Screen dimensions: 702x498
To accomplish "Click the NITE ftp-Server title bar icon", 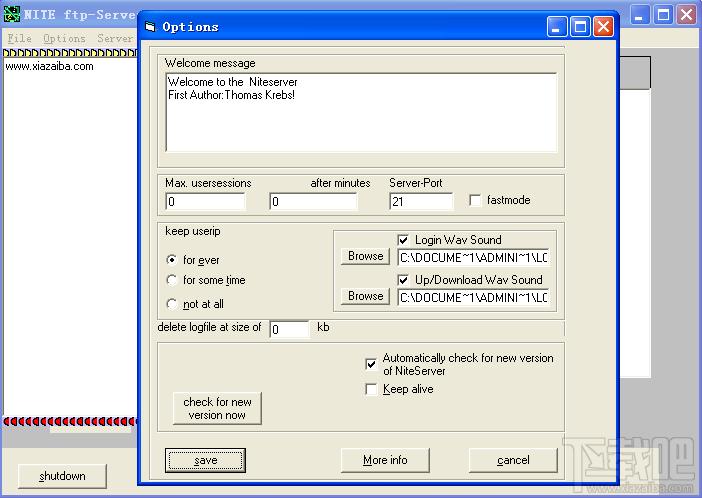I will coord(12,14).
